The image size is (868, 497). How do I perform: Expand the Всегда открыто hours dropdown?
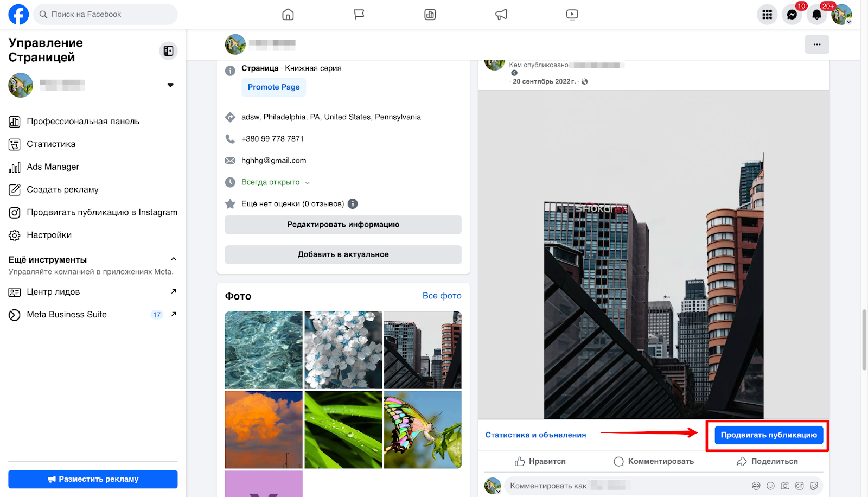coord(308,183)
